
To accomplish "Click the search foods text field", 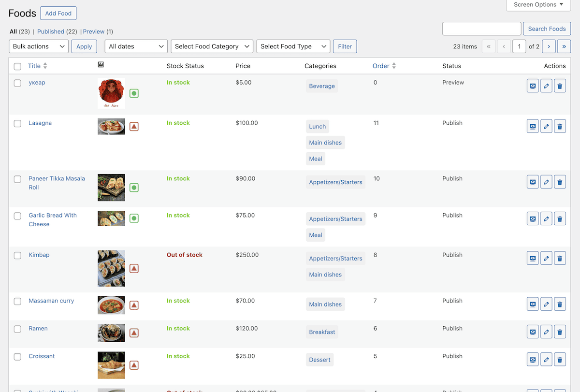I will point(482,29).
